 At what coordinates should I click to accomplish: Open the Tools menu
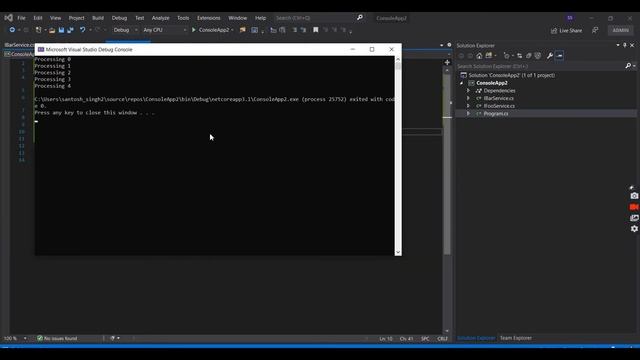183,18
